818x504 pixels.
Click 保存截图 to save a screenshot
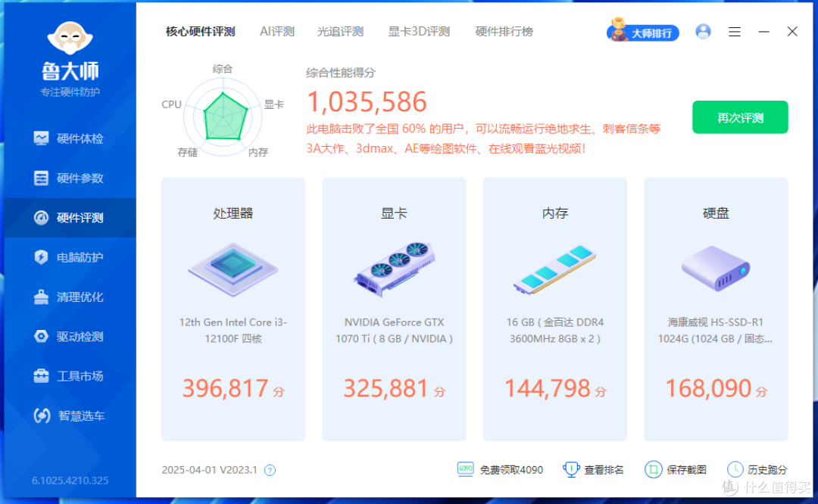click(x=676, y=470)
